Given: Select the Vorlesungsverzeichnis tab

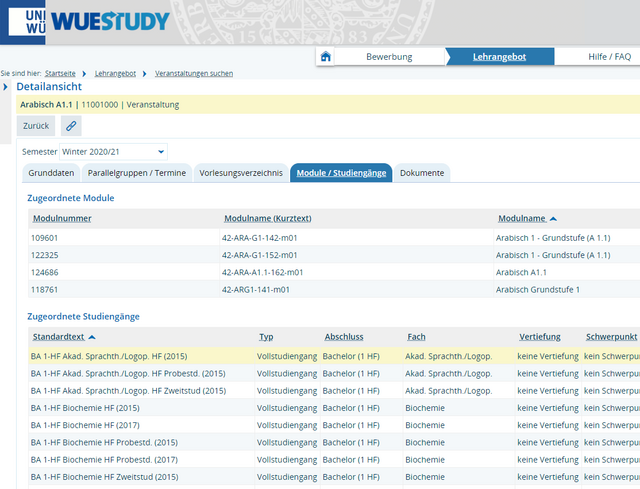Looking at the screenshot, I should coord(241,173).
